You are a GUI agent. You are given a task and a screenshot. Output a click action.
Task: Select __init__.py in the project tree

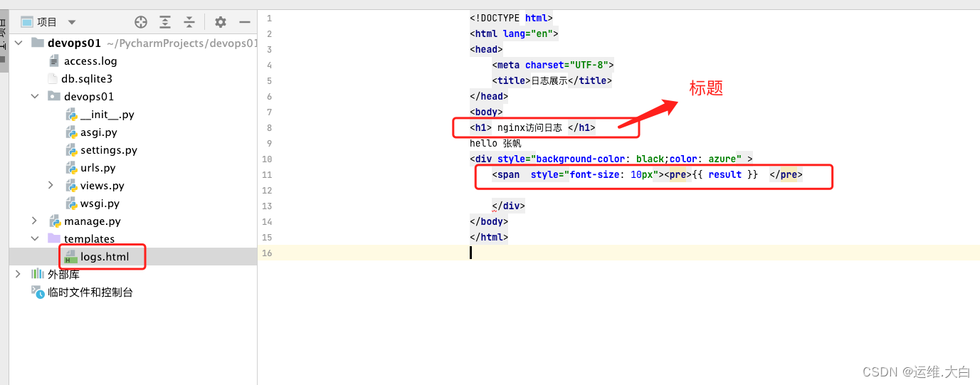pos(107,115)
